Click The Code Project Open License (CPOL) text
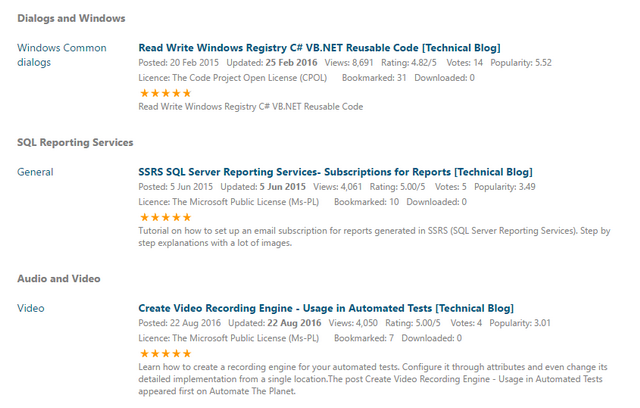This screenshot has width=640, height=408. [249, 78]
